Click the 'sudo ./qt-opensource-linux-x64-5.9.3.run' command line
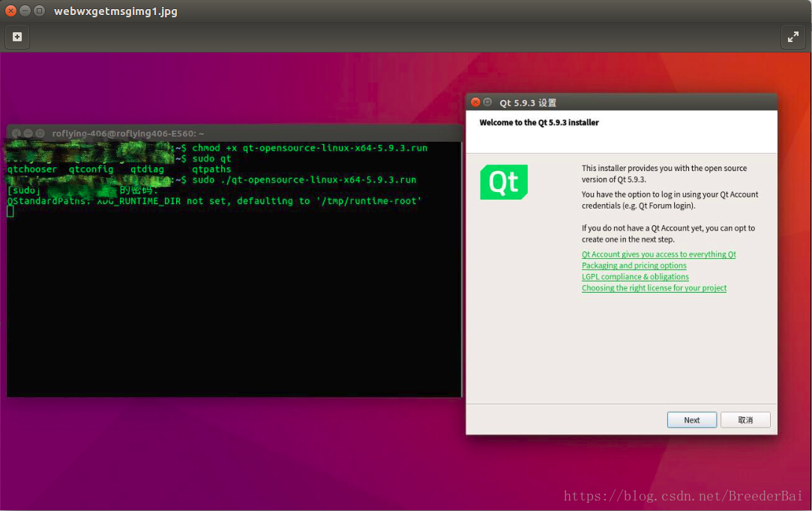The width and height of the screenshot is (812, 511). [x=304, y=180]
